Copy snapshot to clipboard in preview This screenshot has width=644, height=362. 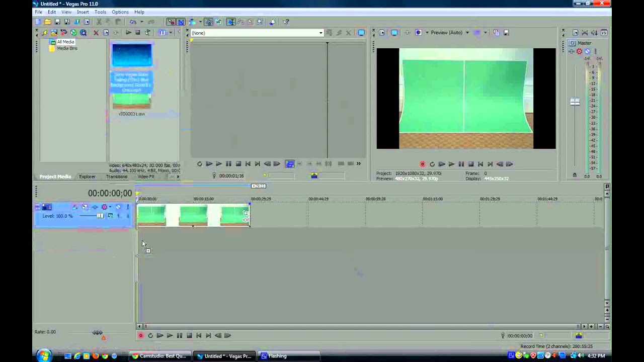pyautogui.click(x=496, y=33)
